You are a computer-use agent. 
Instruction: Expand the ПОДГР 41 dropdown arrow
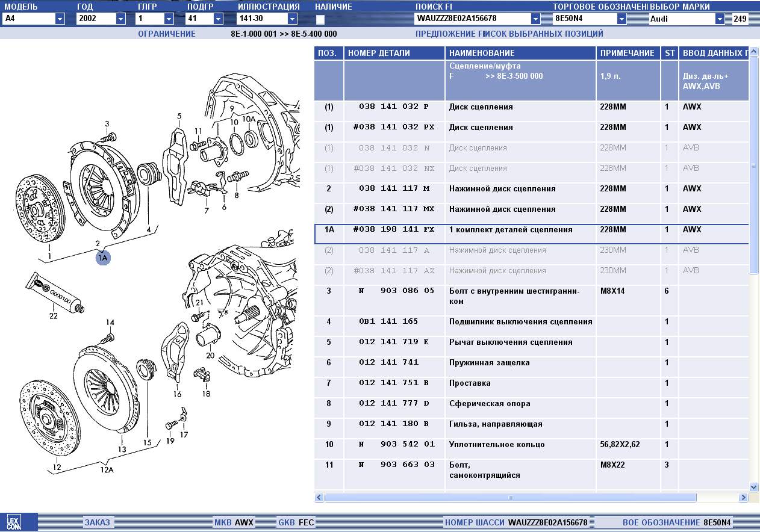pos(218,19)
